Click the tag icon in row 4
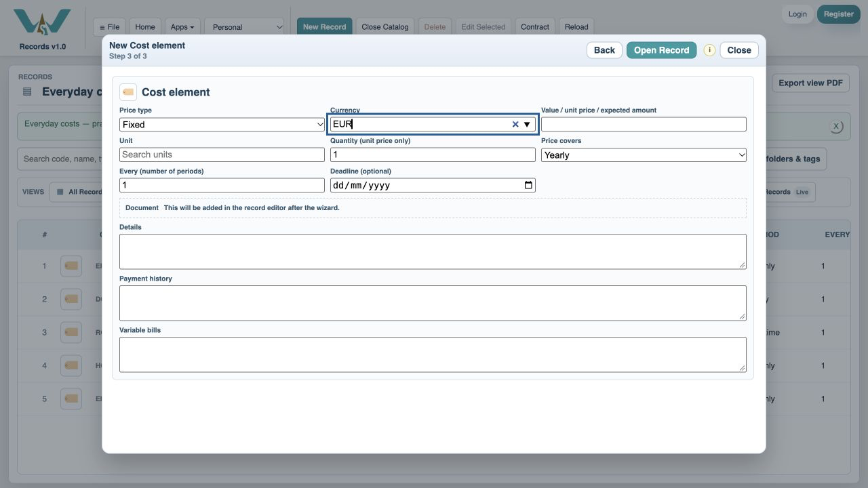 (71, 365)
